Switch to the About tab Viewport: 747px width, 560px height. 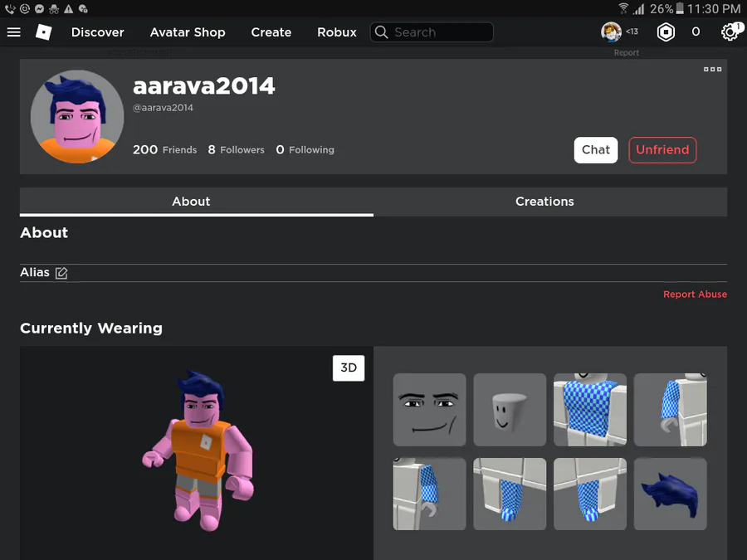(x=196, y=202)
